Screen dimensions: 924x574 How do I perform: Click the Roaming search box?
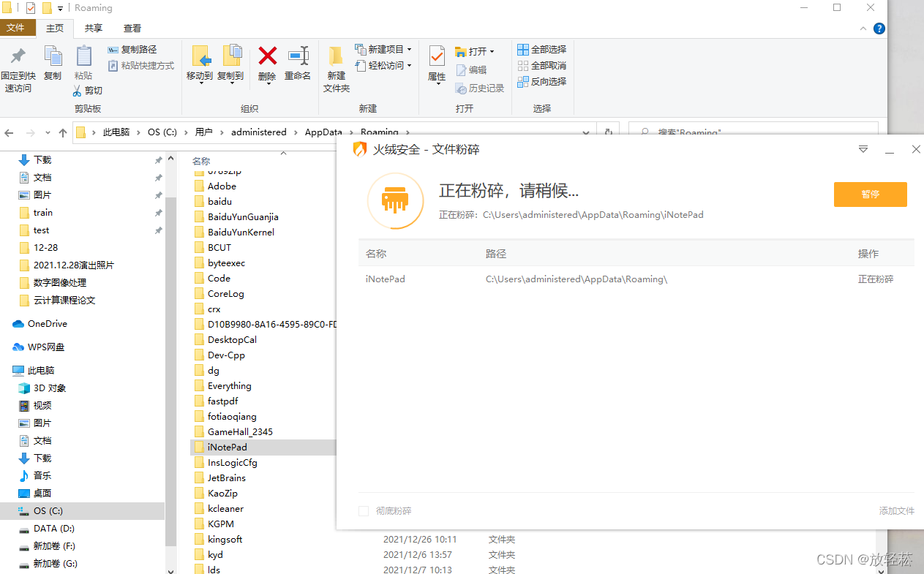(x=754, y=133)
